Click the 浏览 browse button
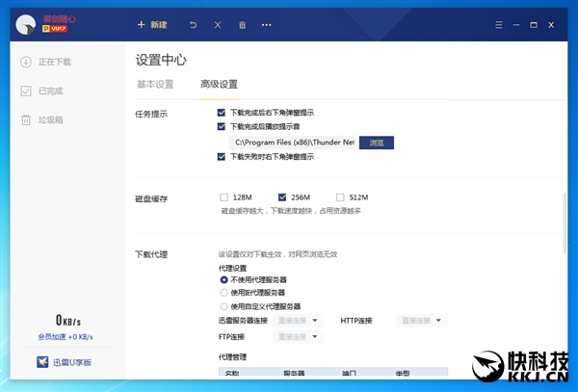The height and width of the screenshot is (392, 578). 377,143
